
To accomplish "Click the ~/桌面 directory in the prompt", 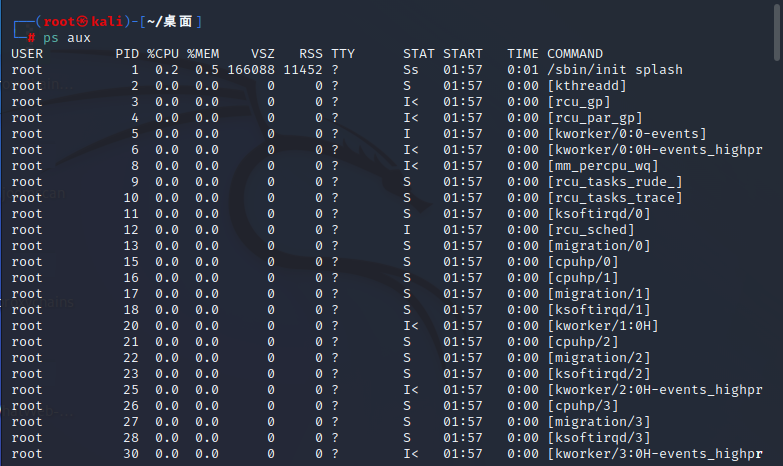I will point(170,21).
